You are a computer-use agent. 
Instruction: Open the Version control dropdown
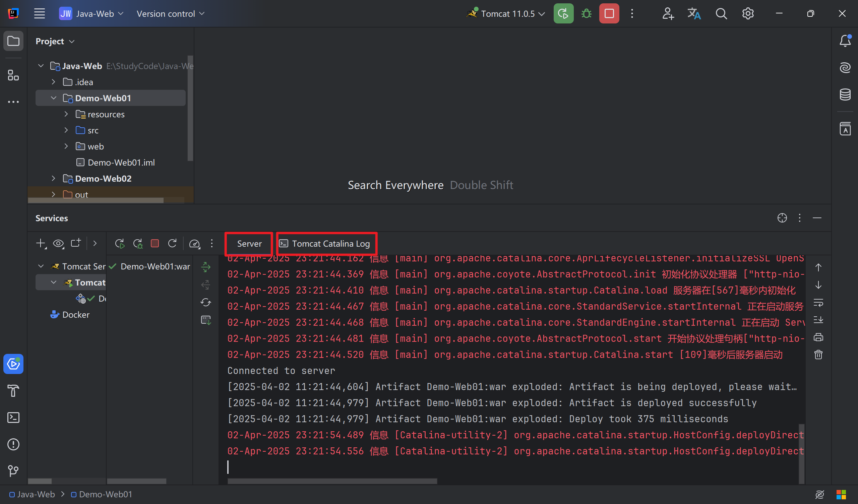tap(170, 14)
